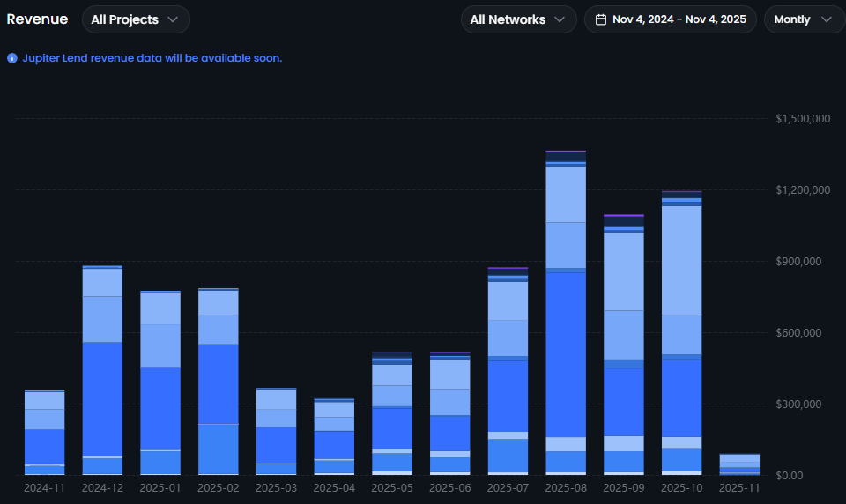The height and width of the screenshot is (504, 846).
Task: Click the small 2025-11 revenue bar
Action: coord(739,464)
